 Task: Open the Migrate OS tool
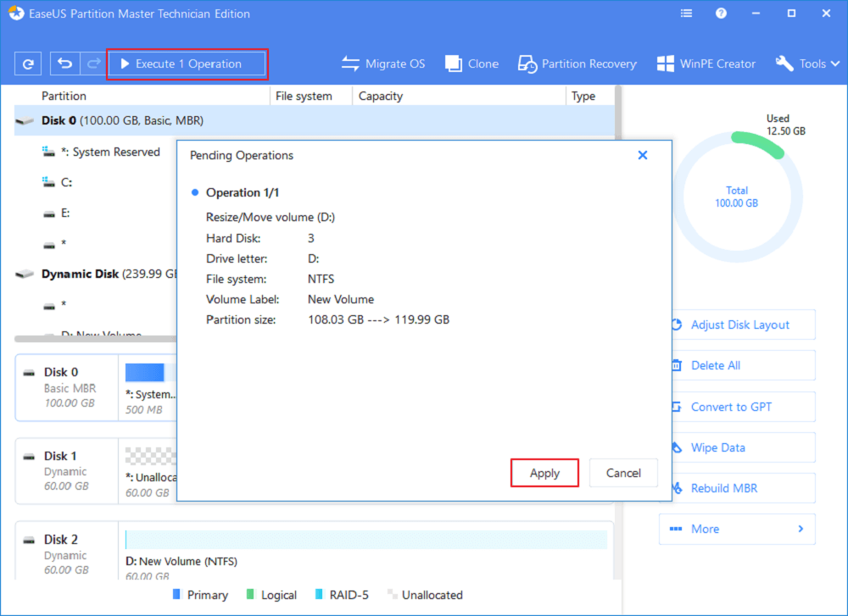pos(383,64)
